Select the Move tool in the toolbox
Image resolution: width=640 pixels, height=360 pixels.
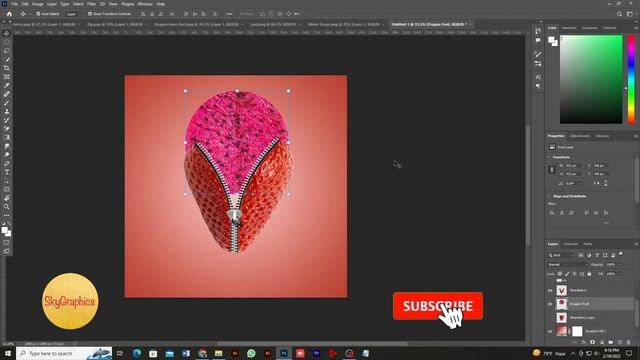[x=7, y=33]
